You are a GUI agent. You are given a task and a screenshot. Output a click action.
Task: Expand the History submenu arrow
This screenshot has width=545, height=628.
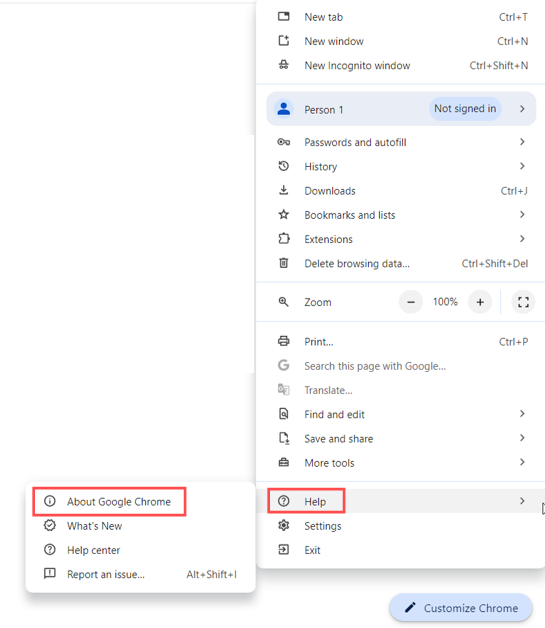click(x=522, y=166)
